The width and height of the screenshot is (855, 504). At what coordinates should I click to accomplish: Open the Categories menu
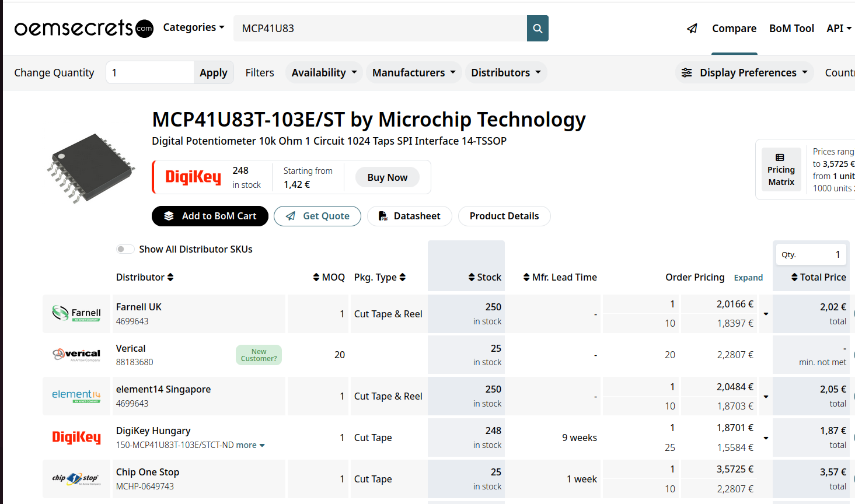click(194, 27)
